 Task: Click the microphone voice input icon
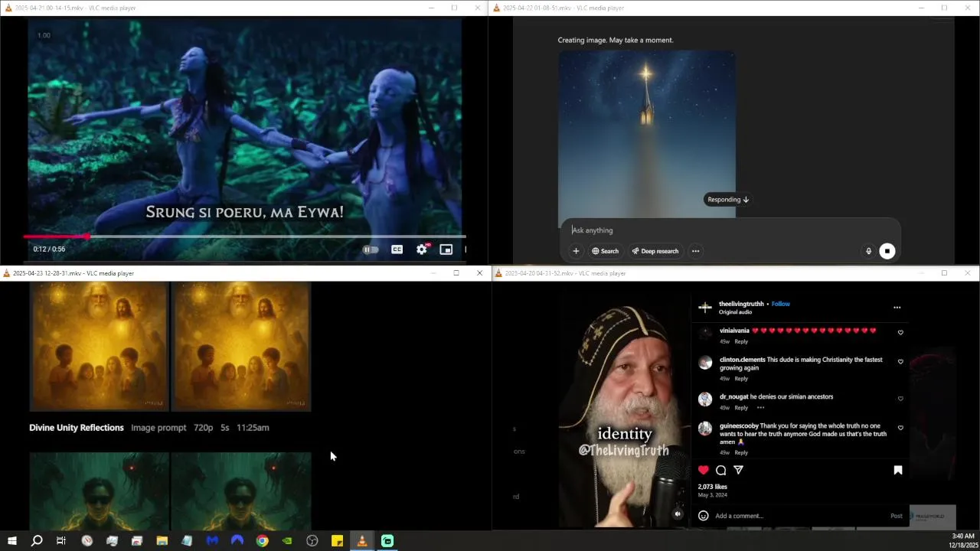point(868,251)
